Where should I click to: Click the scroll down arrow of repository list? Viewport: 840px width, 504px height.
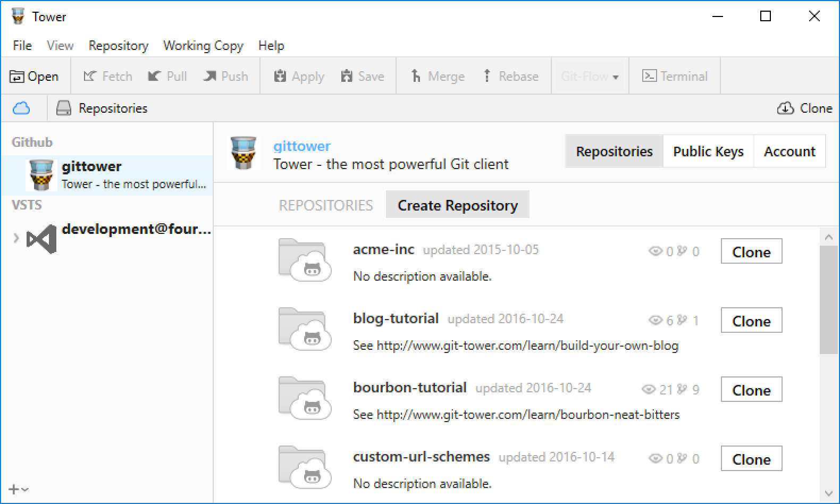click(x=828, y=494)
